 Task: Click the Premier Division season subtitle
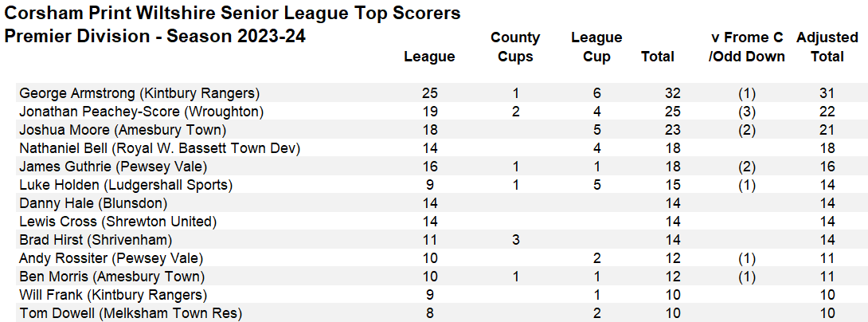tap(155, 37)
